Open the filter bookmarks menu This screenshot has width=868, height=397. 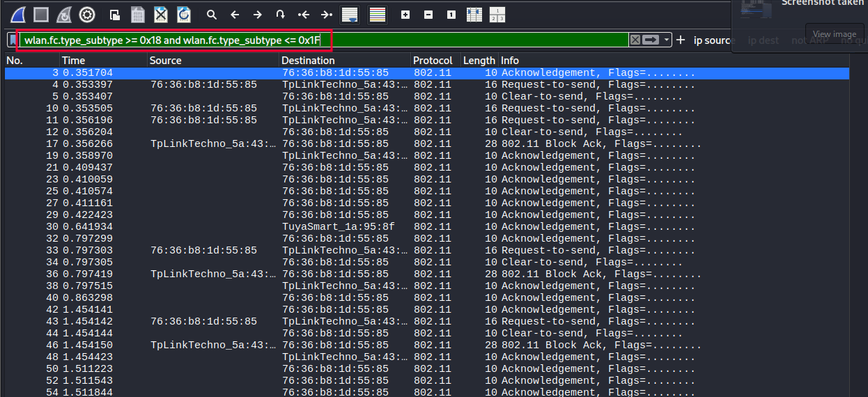(13, 40)
